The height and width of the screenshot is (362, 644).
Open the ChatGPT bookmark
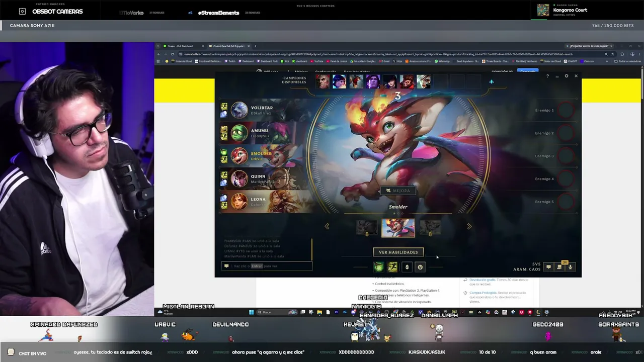coord(571,61)
